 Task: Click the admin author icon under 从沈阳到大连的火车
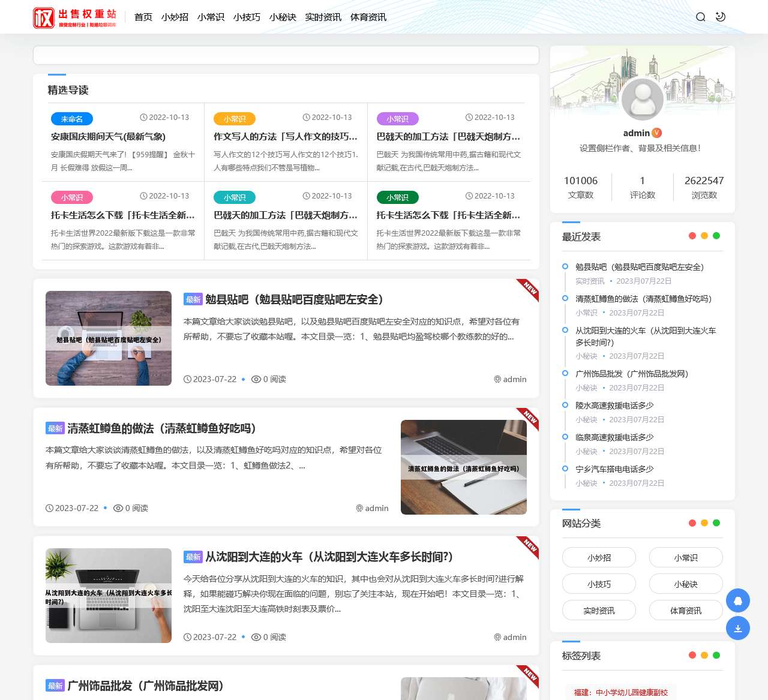pyautogui.click(x=497, y=637)
